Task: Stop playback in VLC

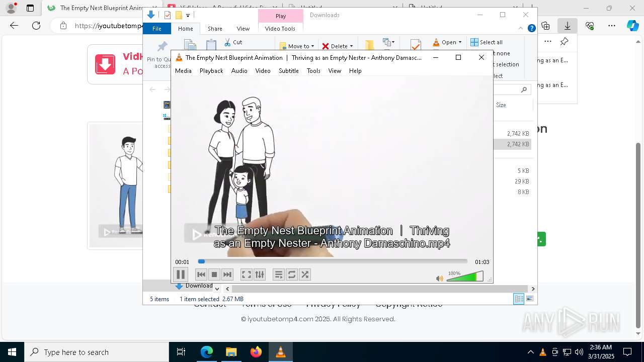Action: click(214, 275)
